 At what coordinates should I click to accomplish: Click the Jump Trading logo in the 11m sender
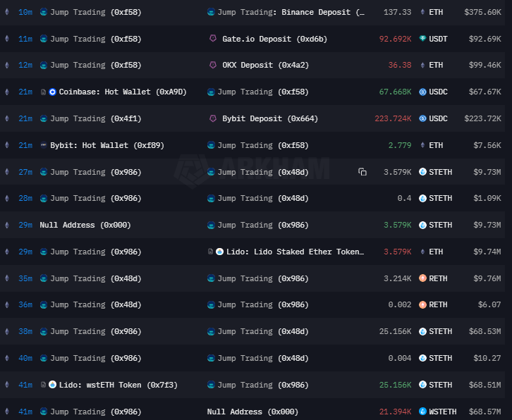tap(44, 39)
